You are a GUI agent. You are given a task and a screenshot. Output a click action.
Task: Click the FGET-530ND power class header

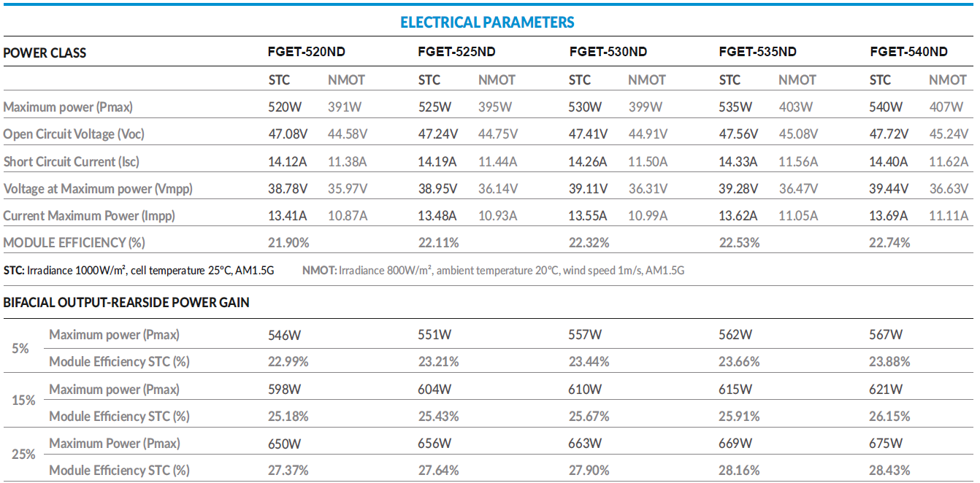click(608, 52)
